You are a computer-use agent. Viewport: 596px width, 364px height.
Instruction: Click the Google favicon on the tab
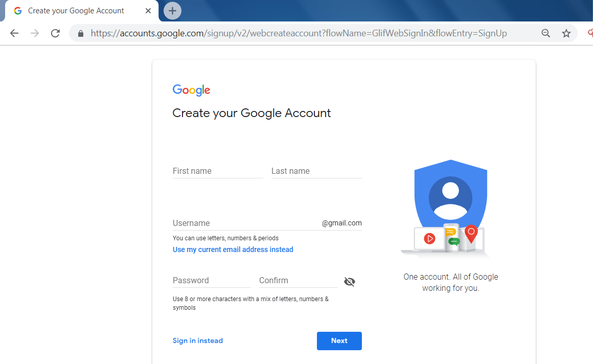pos(17,11)
